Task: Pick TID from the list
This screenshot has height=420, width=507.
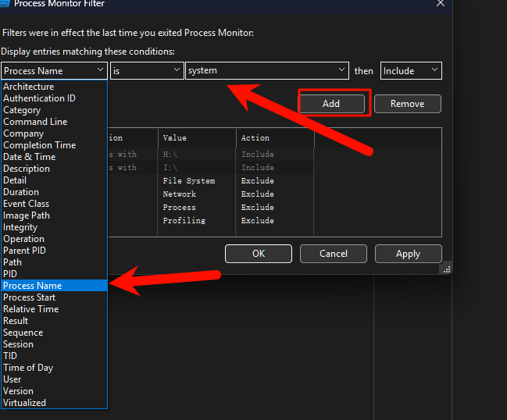Action: click(55, 356)
